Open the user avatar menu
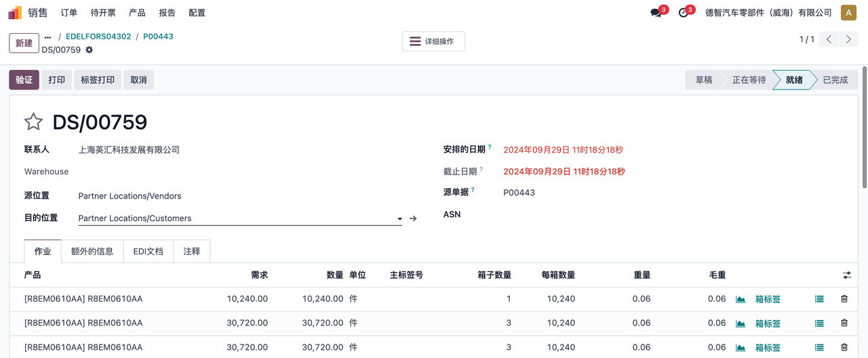The height and width of the screenshot is (358, 868). 848,13
